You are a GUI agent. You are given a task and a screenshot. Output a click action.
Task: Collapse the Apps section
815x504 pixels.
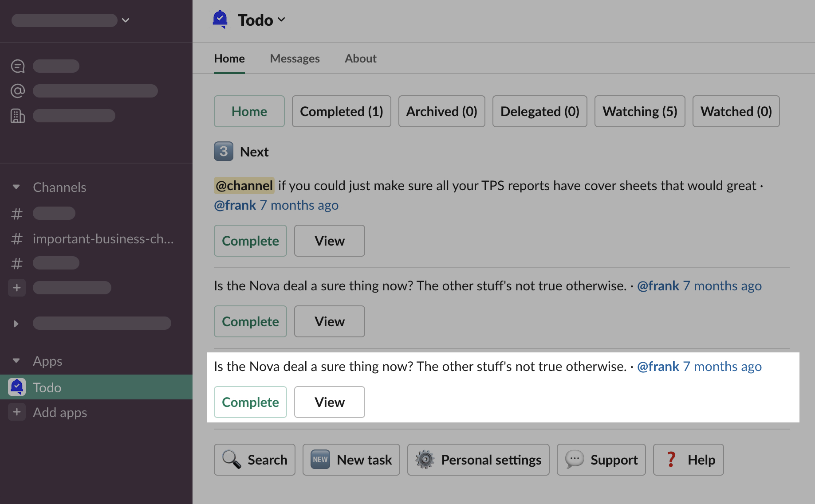tap(16, 361)
